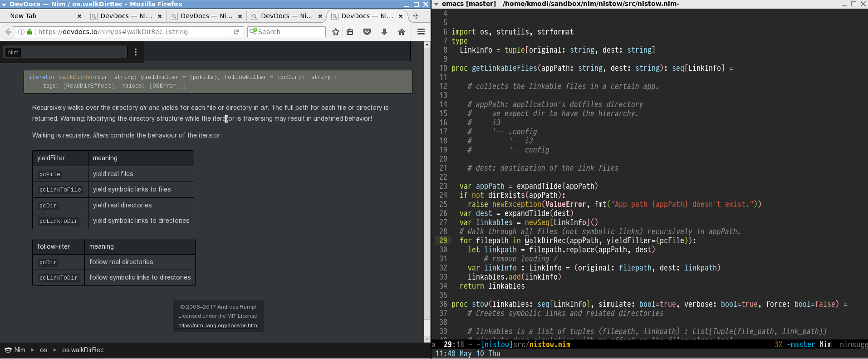The width and height of the screenshot is (868, 359).
Task: Click Nim major mode in emacs mode line
Action: (825, 344)
